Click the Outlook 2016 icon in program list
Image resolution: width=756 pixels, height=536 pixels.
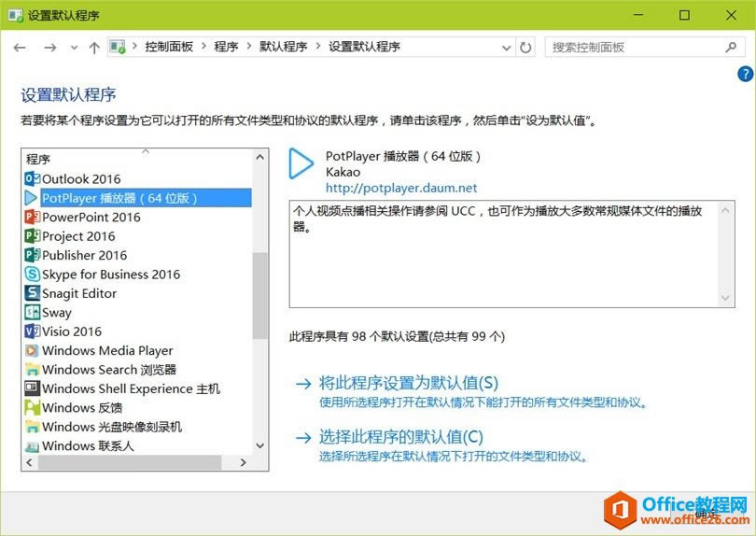point(32,179)
